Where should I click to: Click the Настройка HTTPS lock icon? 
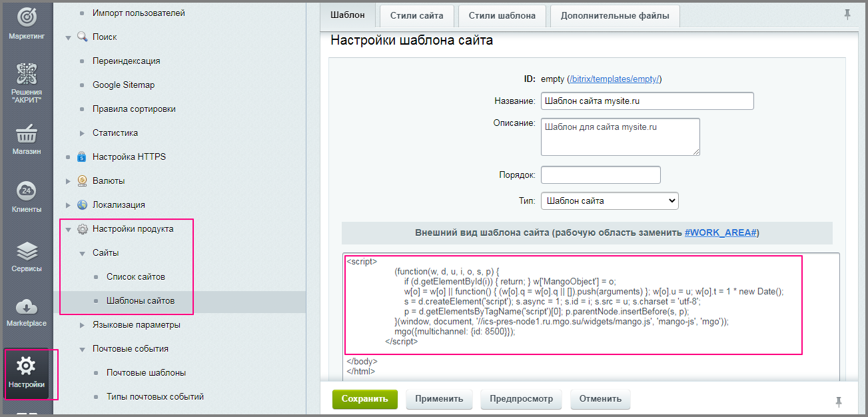[82, 157]
